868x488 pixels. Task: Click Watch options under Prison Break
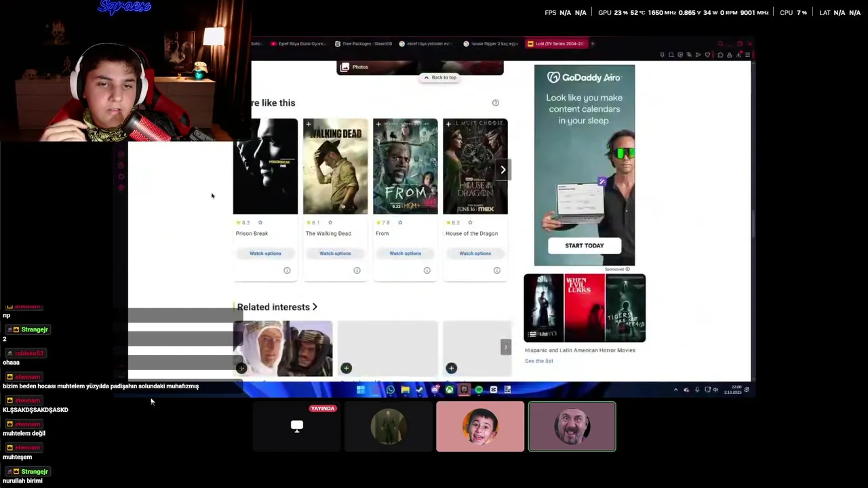265,253
